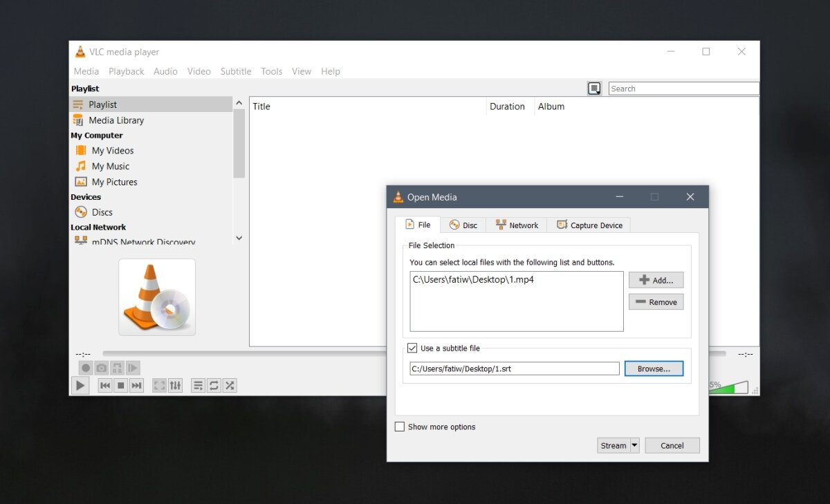Select Discs under Devices in the sidebar
The image size is (830, 504).
pos(102,212)
